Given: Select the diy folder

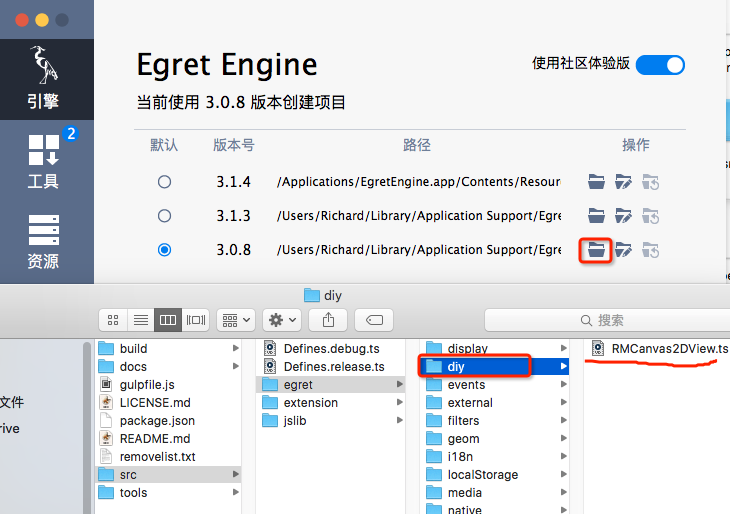Looking at the screenshot, I should pos(495,366).
